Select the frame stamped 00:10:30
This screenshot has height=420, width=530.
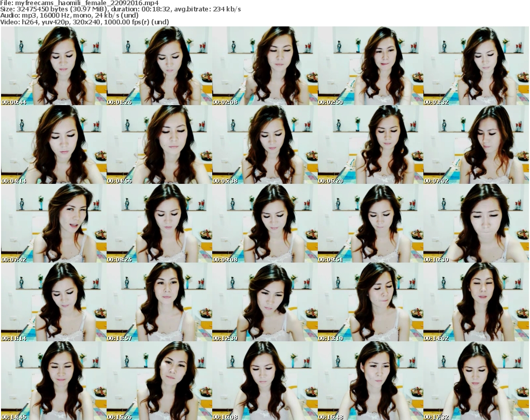point(476,224)
